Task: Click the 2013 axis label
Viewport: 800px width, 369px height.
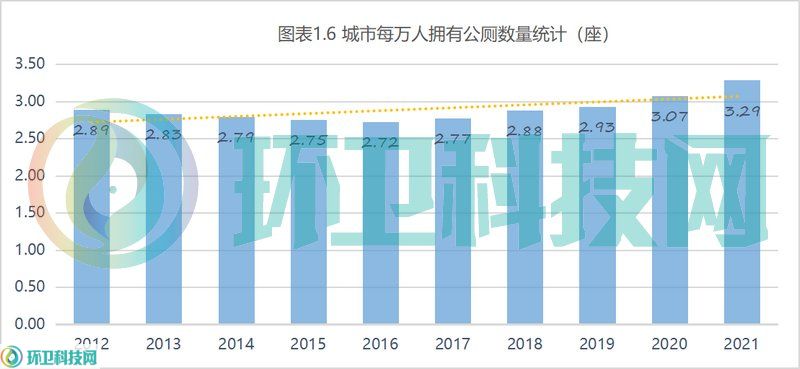Action: (x=163, y=344)
